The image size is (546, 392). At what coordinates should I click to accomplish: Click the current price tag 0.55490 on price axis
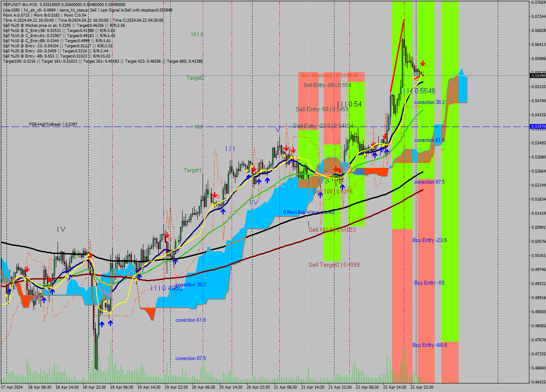[x=537, y=75]
